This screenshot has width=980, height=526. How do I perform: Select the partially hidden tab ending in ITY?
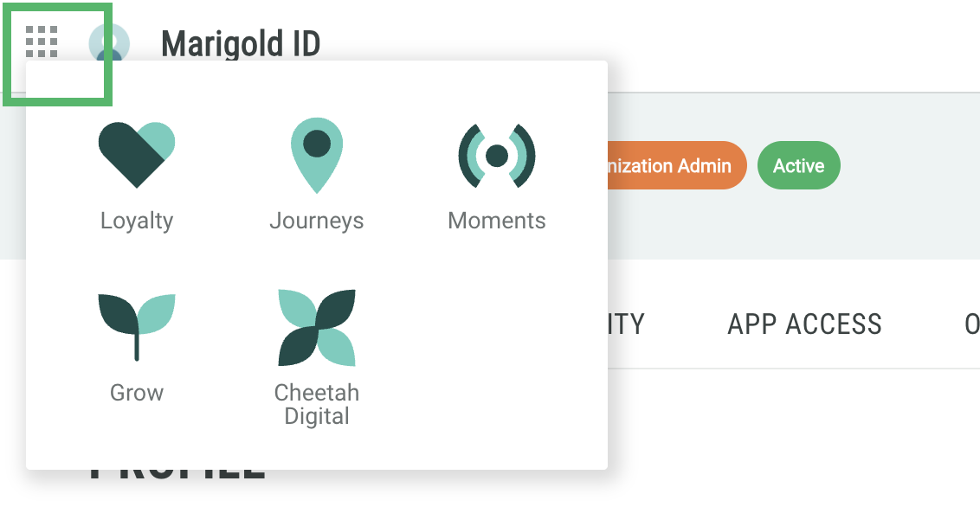pos(627,324)
